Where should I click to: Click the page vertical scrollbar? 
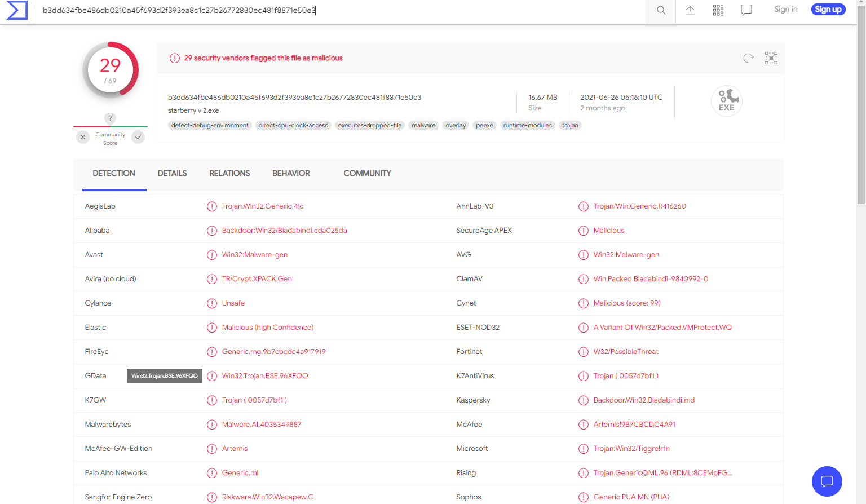(861, 104)
